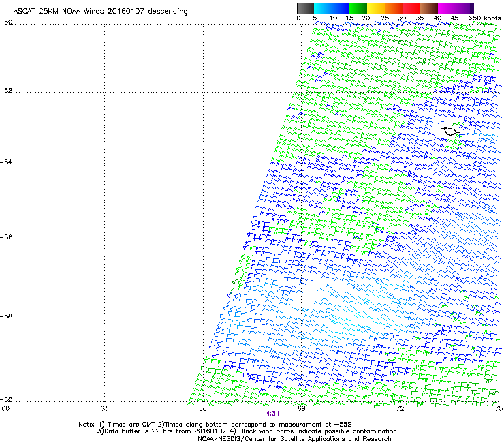Click the title 'ASCAT 25KM NOAA Winds 20160107 descending'

pyautogui.click(x=100, y=12)
